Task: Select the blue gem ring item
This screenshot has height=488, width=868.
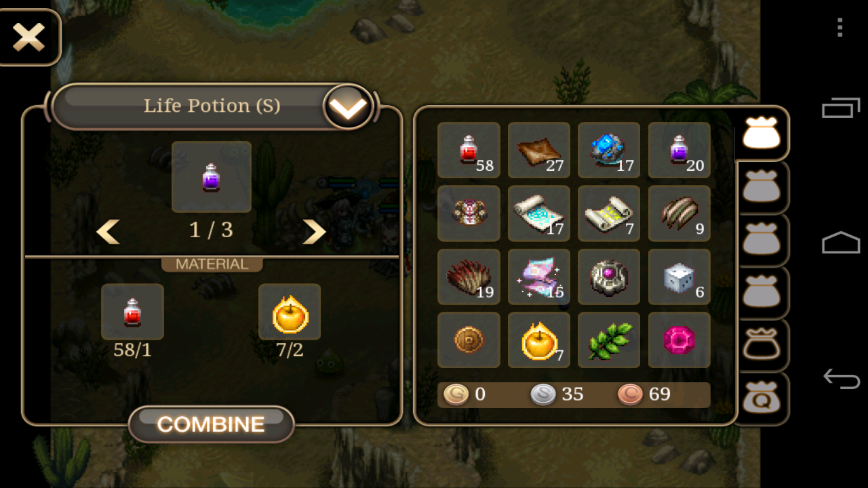Action: pos(609,150)
